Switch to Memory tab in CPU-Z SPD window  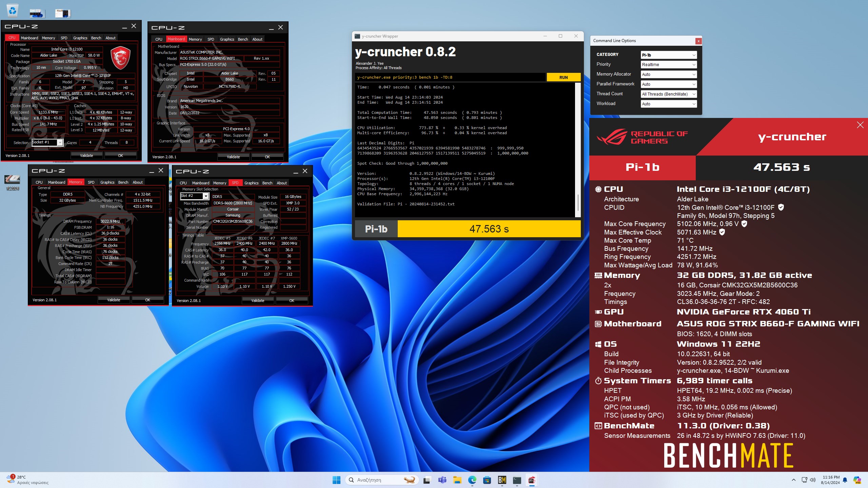click(x=220, y=183)
